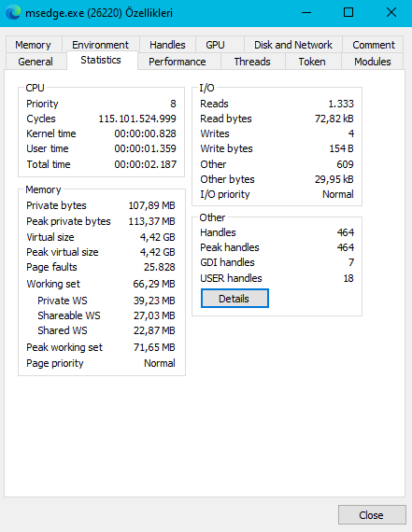The width and height of the screenshot is (412, 532).
Task: Click the Statistics tab
Action: point(101,60)
